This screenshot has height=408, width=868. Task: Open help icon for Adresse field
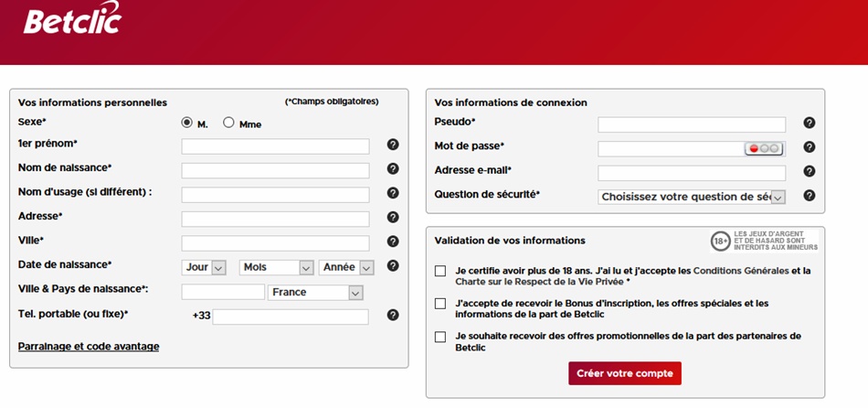[x=393, y=218]
